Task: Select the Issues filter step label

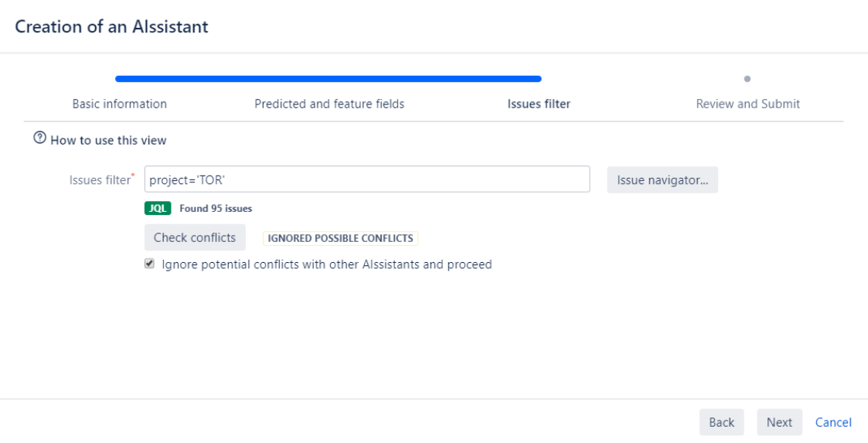Action: [539, 104]
